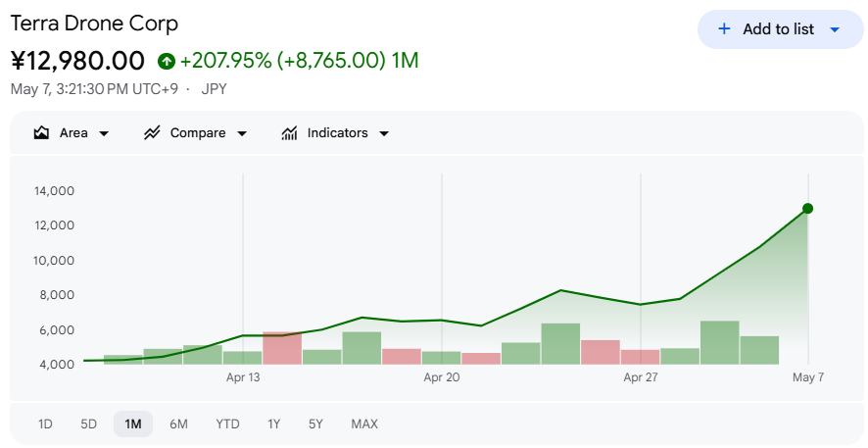Click the May 7 axis label

[x=808, y=377]
